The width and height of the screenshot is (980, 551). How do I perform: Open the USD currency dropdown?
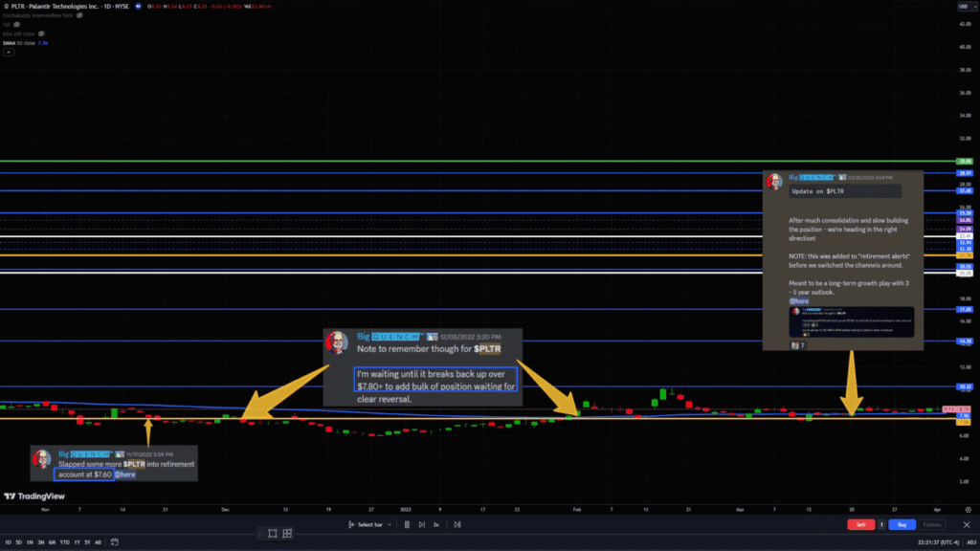pos(965,8)
